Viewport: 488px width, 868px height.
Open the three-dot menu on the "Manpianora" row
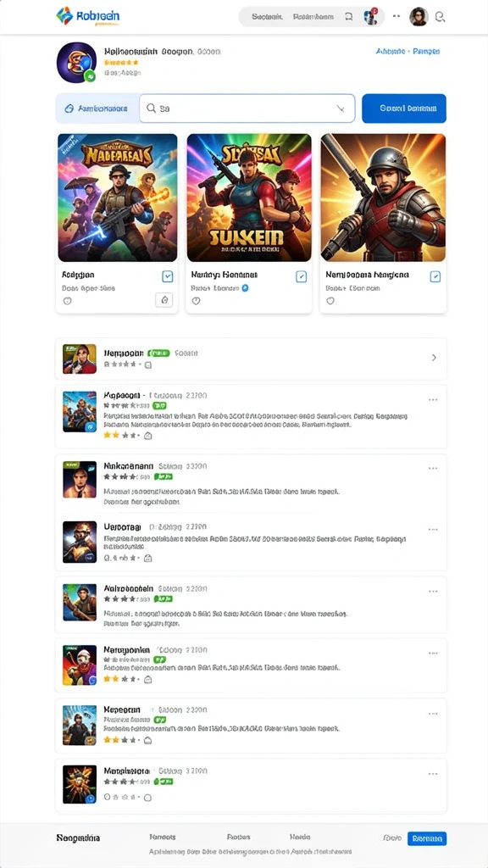coord(433,774)
